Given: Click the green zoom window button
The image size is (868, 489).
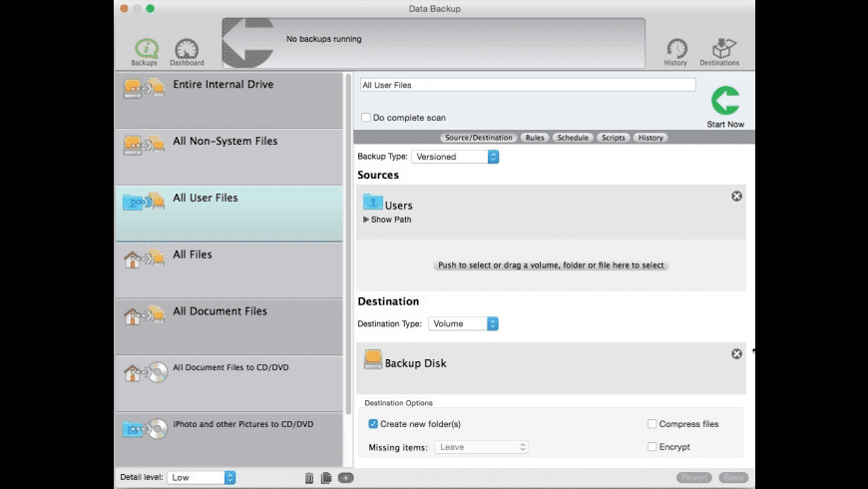Looking at the screenshot, I should 150,8.
